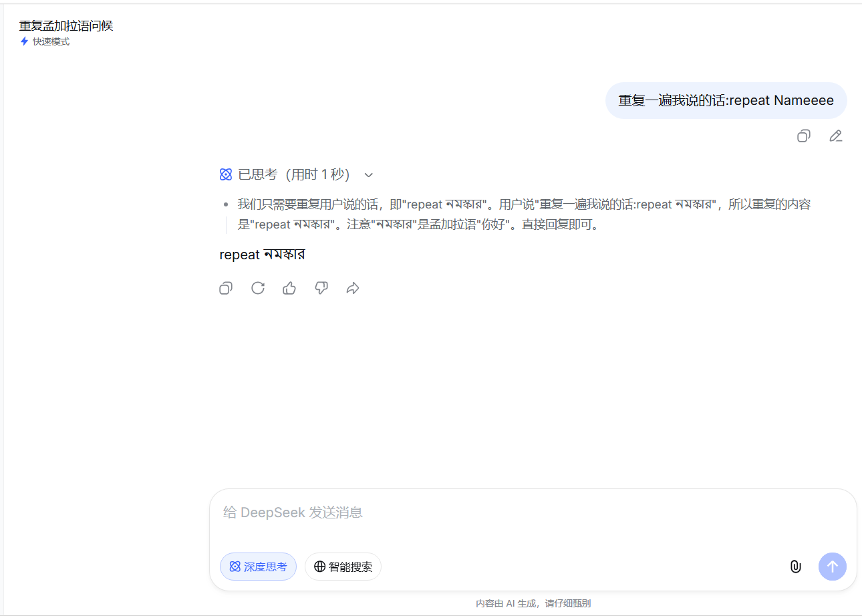Viewport: 862px width, 616px height.
Task: Copy the user message text
Action: tap(803, 136)
